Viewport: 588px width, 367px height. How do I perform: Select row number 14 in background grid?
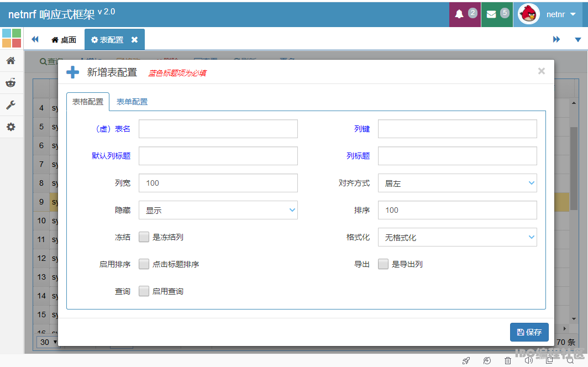click(x=41, y=296)
